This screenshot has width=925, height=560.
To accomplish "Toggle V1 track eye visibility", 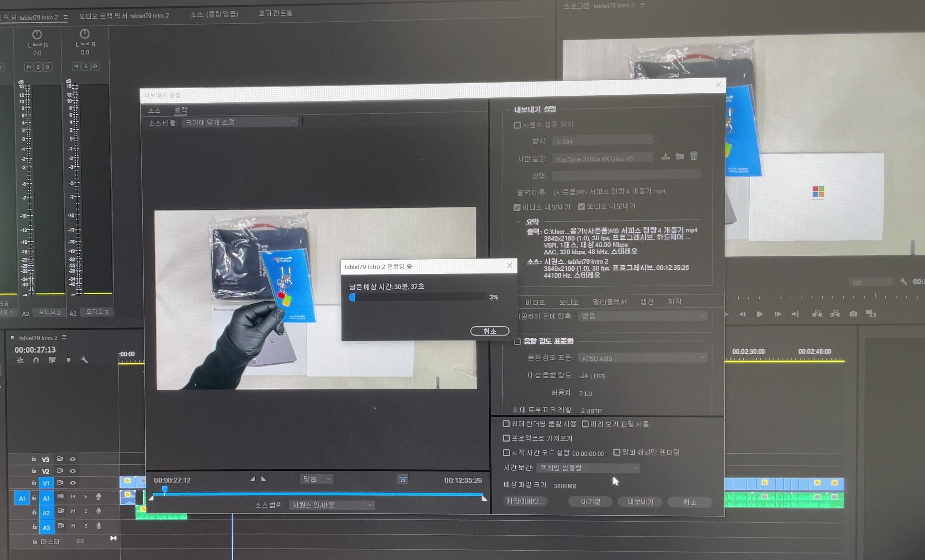I will point(73,483).
